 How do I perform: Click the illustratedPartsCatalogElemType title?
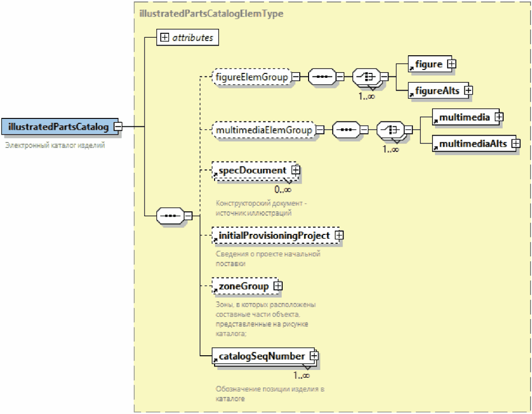211,14
